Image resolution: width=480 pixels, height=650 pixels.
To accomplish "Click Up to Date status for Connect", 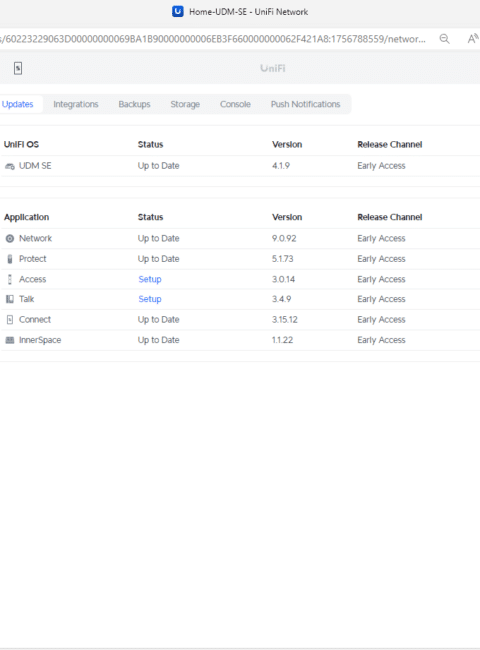I will point(158,320).
